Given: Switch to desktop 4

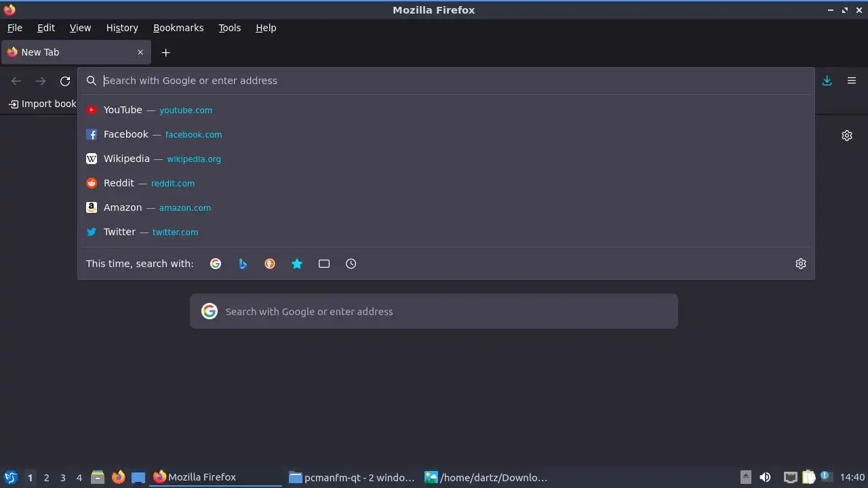Looking at the screenshot, I should (x=79, y=477).
